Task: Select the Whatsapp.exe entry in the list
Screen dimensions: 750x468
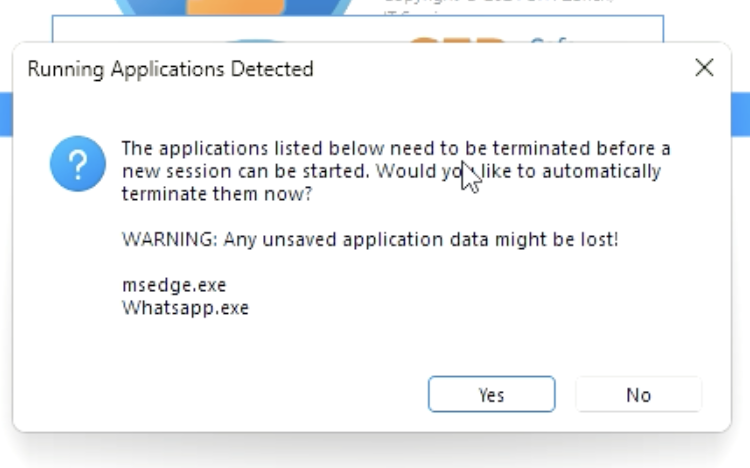Action: coord(186,308)
